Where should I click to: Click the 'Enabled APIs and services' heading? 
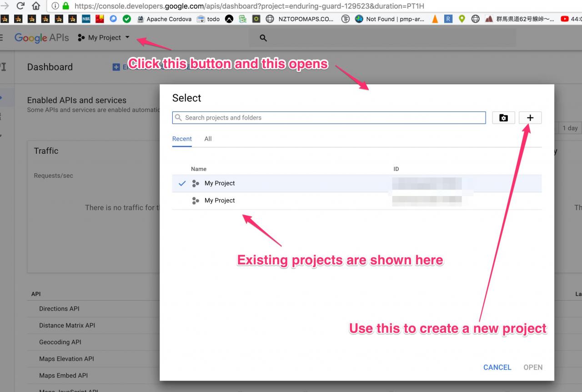tap(77, 100)
